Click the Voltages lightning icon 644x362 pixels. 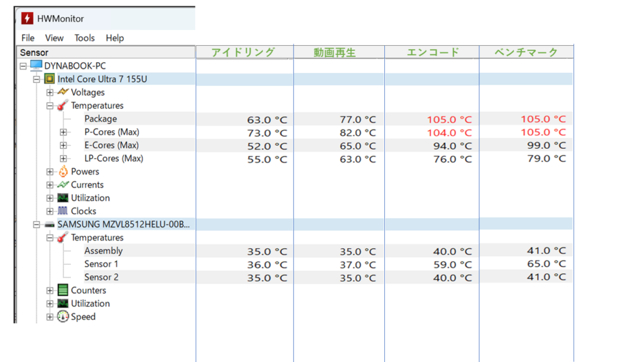tap(62, 92)
